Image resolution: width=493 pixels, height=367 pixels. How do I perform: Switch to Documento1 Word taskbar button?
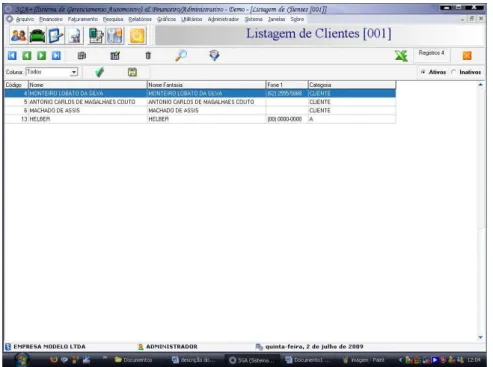click(308, 360)
